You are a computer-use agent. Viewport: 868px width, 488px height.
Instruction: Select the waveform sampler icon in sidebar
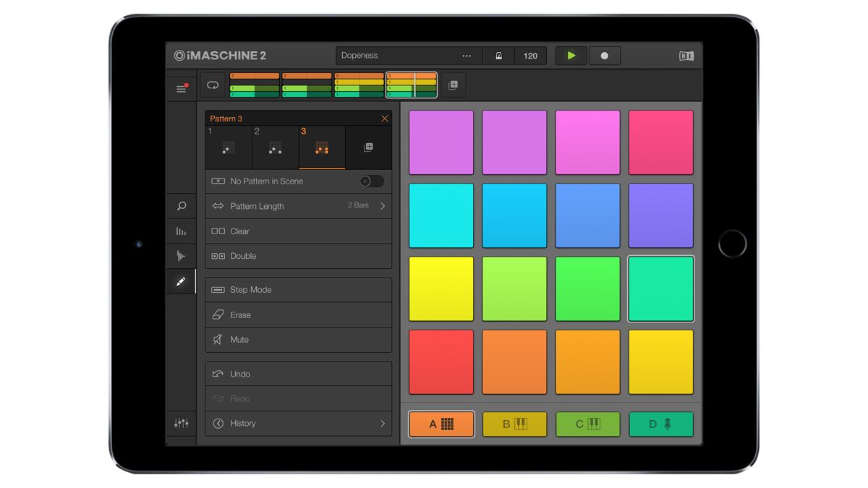[181, 255]
